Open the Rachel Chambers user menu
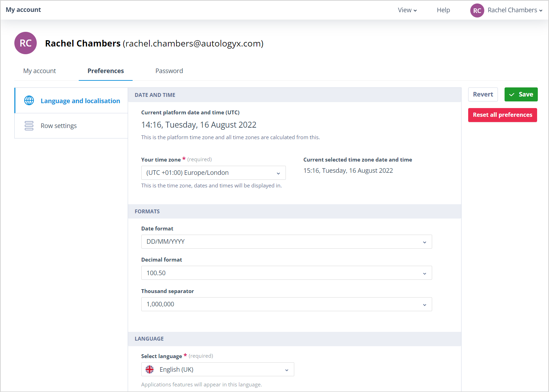This screenshot has height=392, width=549. [507, 10]
